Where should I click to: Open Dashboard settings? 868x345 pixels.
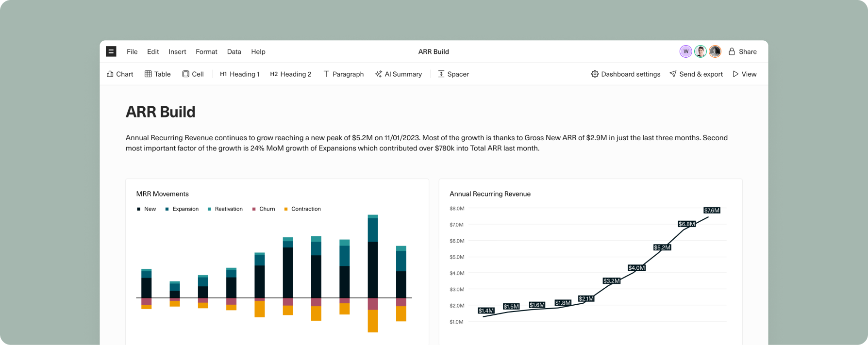coord(626,74)
